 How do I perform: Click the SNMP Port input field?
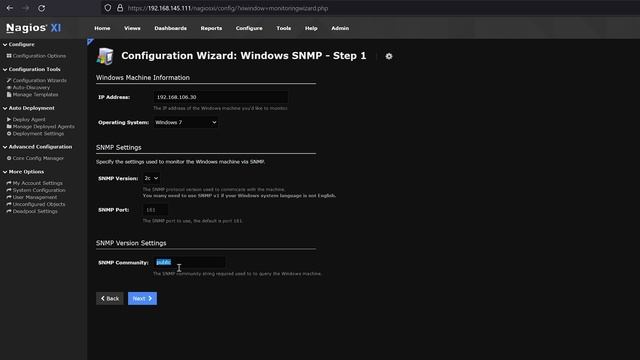point(155,210)
